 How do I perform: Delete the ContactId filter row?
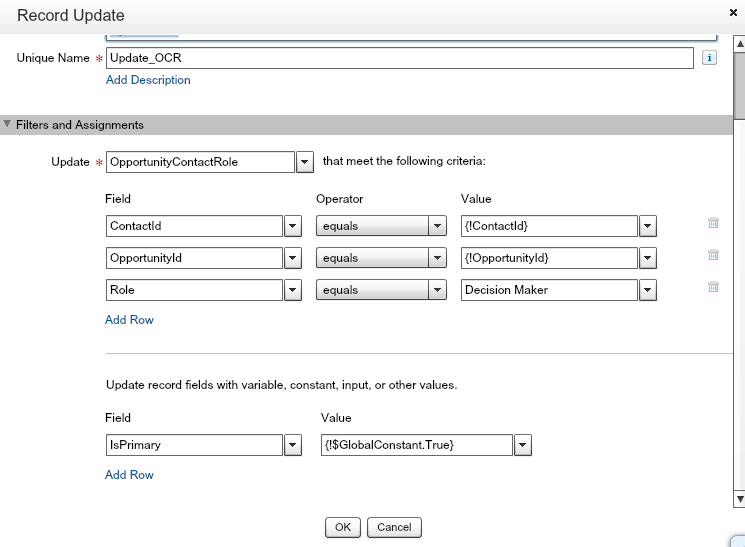tap(713, 222)
